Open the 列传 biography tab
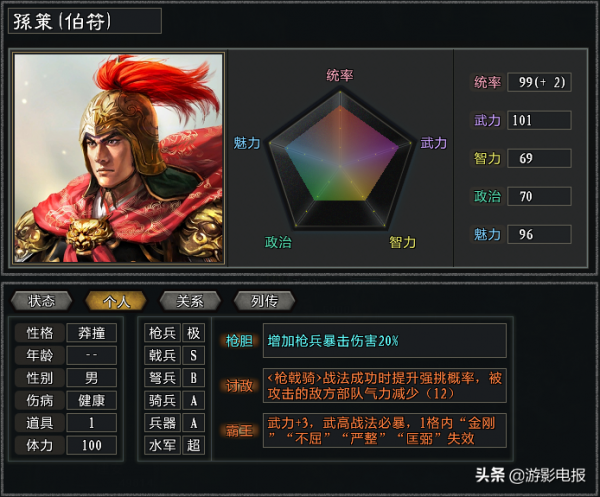Viewport: 600px width, 497px height. pos(264,301)
